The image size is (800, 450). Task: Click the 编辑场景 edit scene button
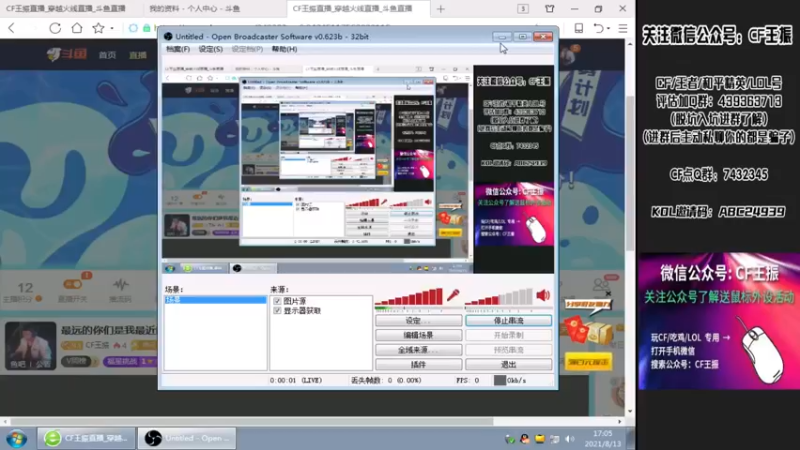coord(418,335)
